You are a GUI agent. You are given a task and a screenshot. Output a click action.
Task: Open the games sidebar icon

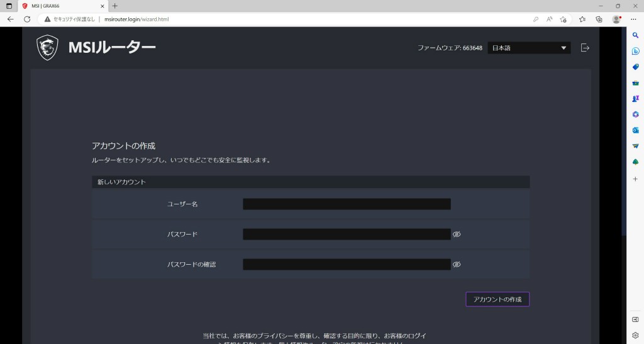click(x=635, y=99)
